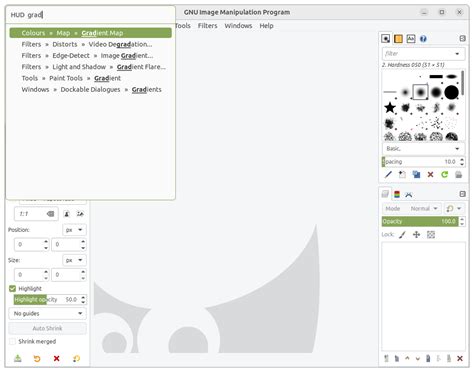Choose the Video Degradation HUD result
This screenshot has width=474, height=372.
point(90,44)
